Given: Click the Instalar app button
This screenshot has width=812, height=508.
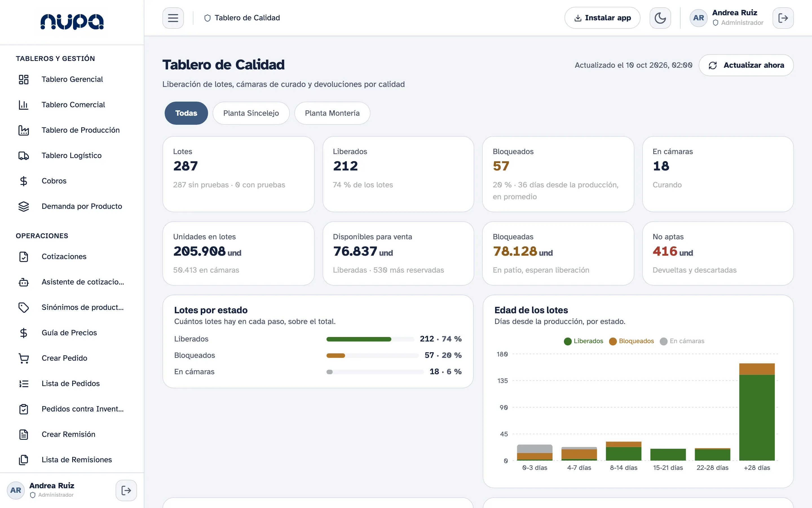Looking at the screenshot, I should 602,18.
